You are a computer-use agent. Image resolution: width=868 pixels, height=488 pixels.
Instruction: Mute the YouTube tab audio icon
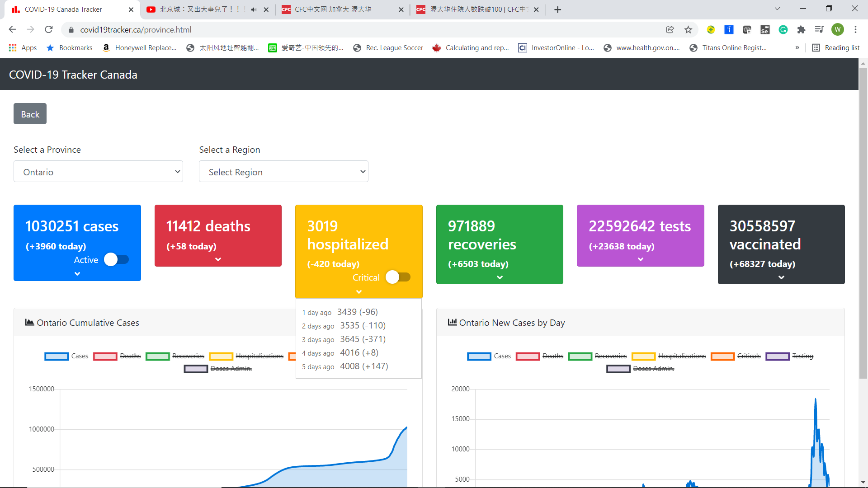pos(254,9)
